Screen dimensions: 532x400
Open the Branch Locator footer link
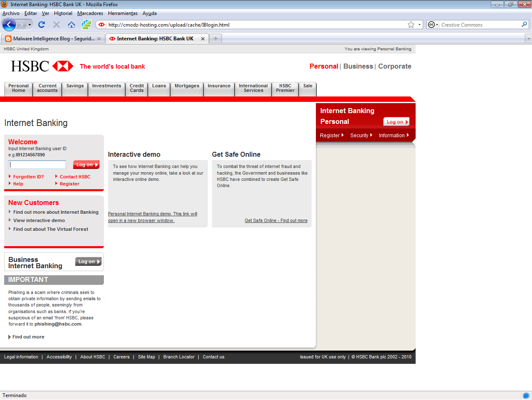pos(179,357)
